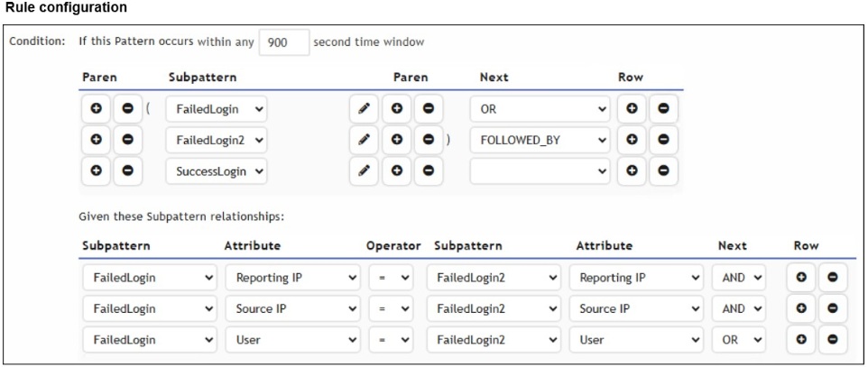The image size is (868, 367).
Task: Click the 900 second time window field
Action: (283, 42)
